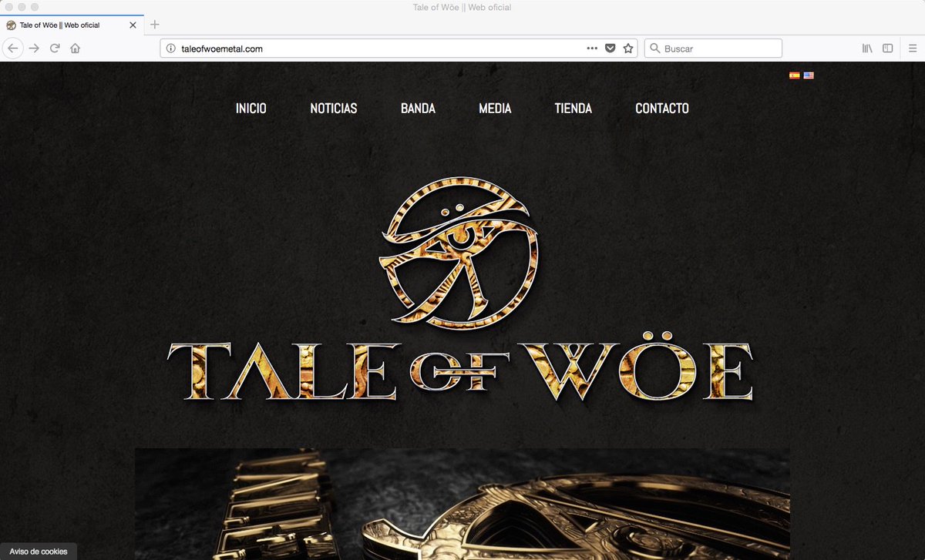Save this page to Pocket
The image size is (925, 560).
click(x=610, y=48)
